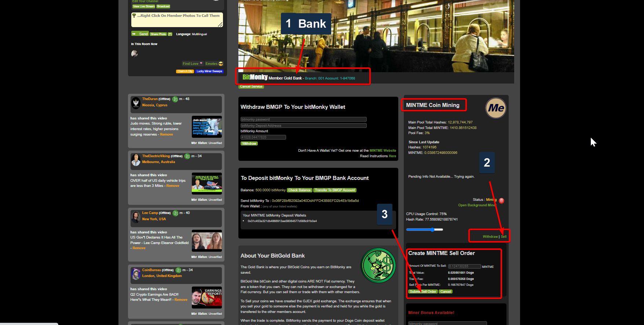Cancel the MINTME sell order
644x325 pixels.
(x=446, y=292)
